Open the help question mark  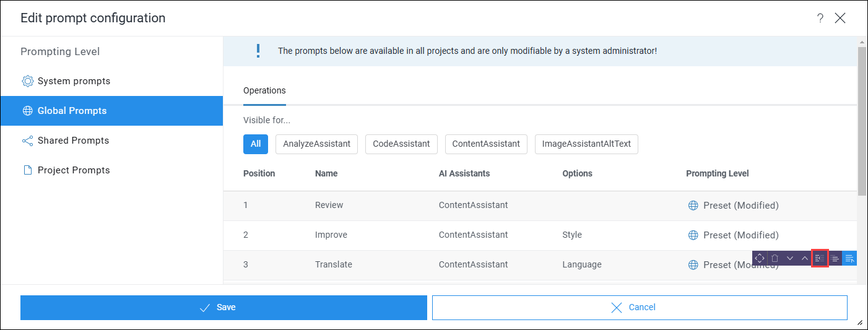pyautogui.click(x=820, y=18)
